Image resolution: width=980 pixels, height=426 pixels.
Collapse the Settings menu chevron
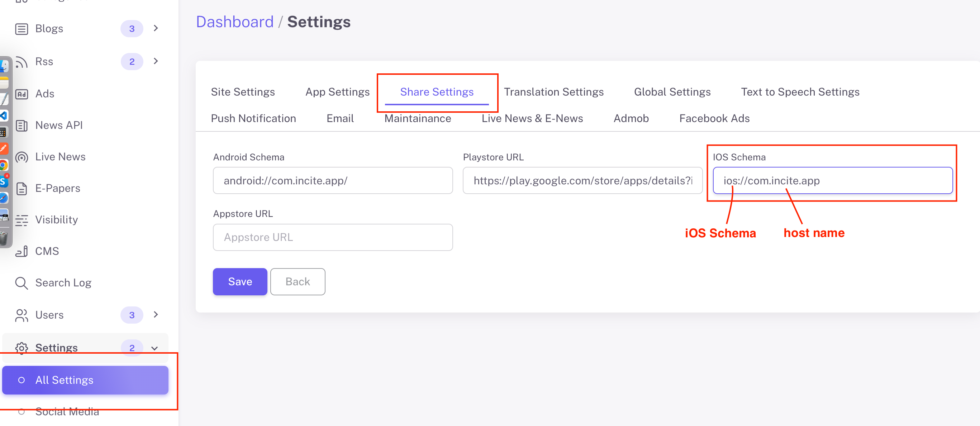(154, 348)
